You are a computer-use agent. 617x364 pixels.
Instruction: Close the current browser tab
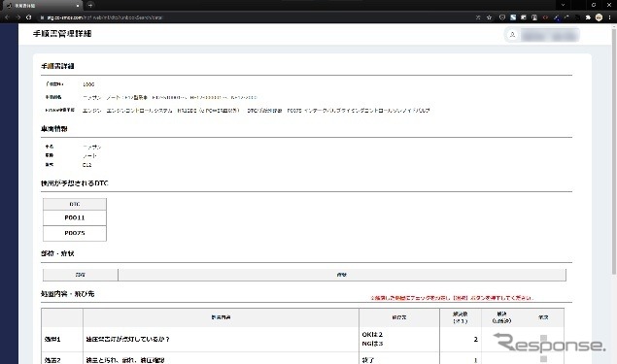(x=78, y=6)
